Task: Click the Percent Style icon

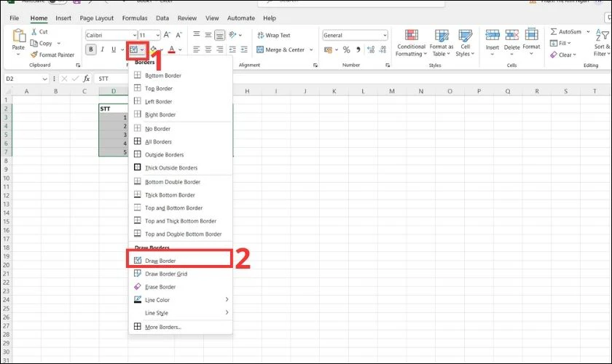Action: point(346,50)
